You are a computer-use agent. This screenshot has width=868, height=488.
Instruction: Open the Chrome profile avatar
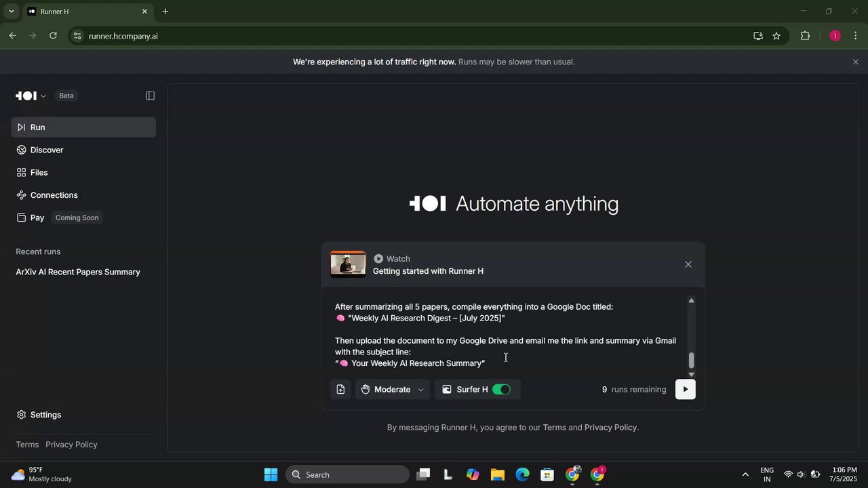pyautogui.click(x=835, y=36)
